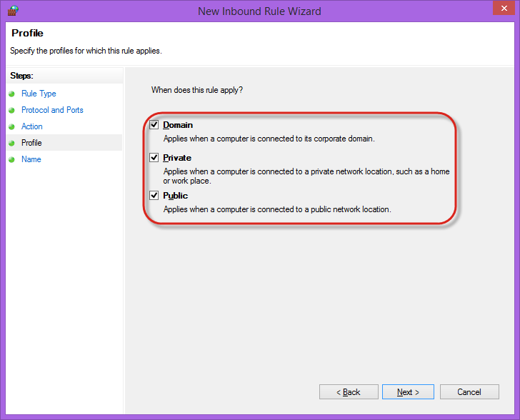This screenshot has height=420, width=520.
Task: Click the green bullet next to Name
Action: (x=12, y=159)
